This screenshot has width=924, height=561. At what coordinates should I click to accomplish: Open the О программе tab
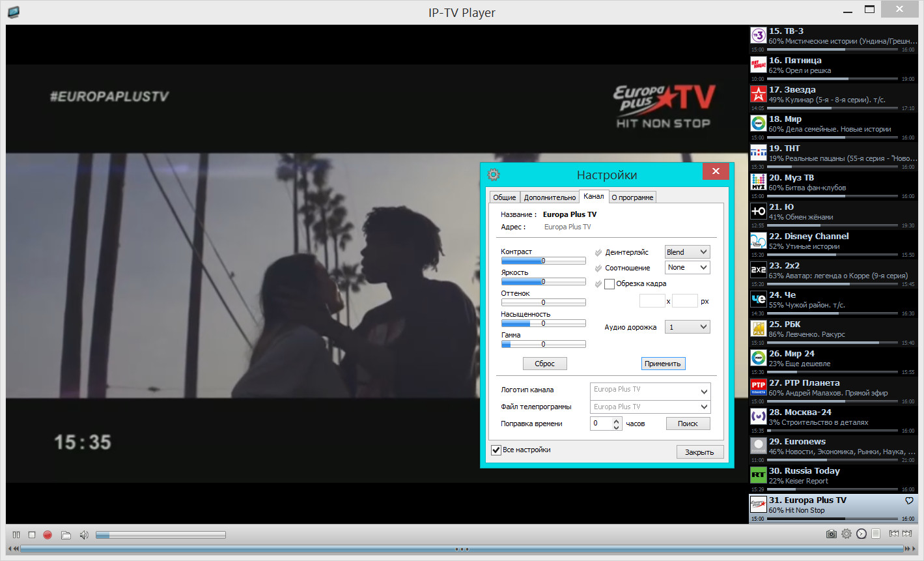[632, 197]
